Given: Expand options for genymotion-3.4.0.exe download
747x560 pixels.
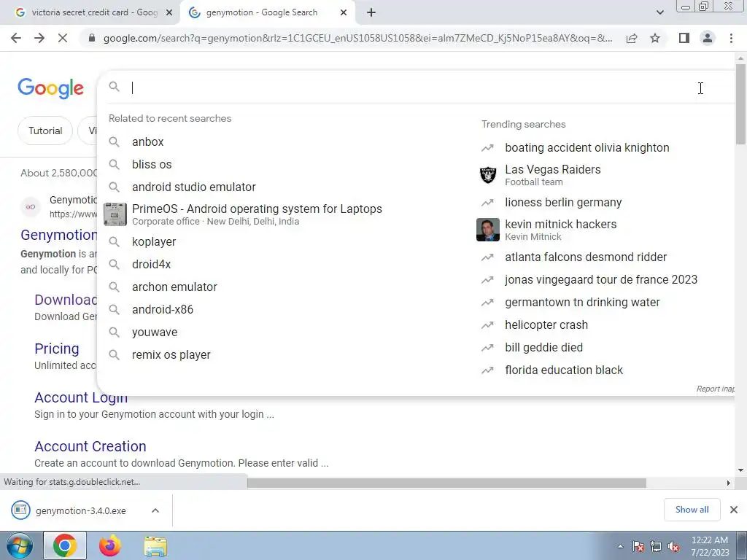Looking at the screenshot, I should pyautogui.click(x=155, y=510).
